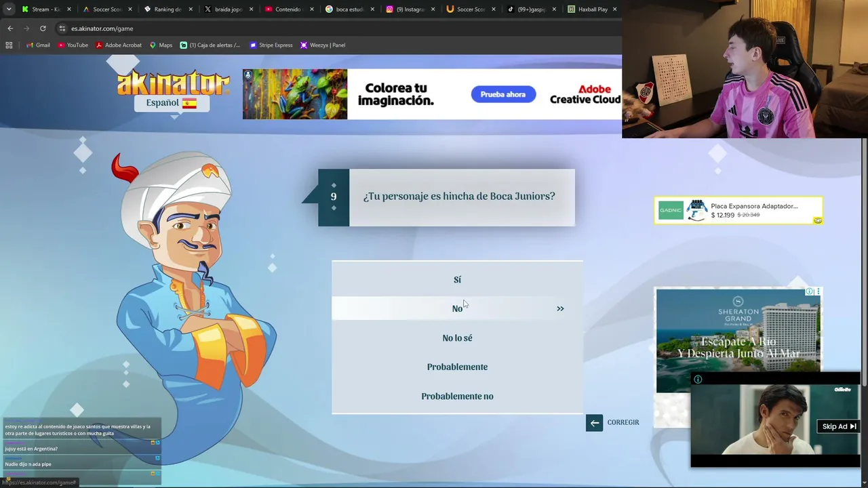The height and width of the screenshot is (488, 868).
Task: Click the question text about Boca Juniors
Action: [x=459, y=197]
